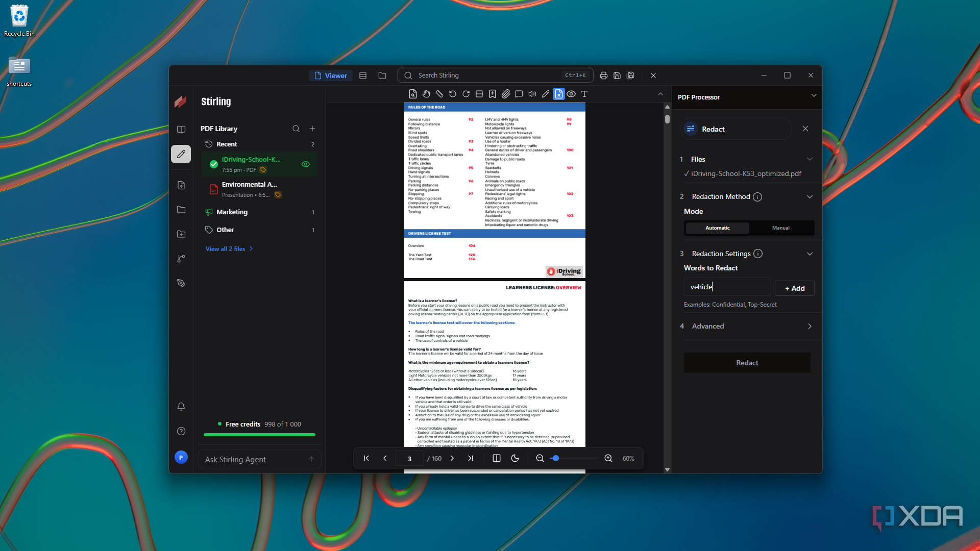Collapse the Files section
The width and height of the screenshot is (980, 551).
pyautogui.click(x=810, y=159)
